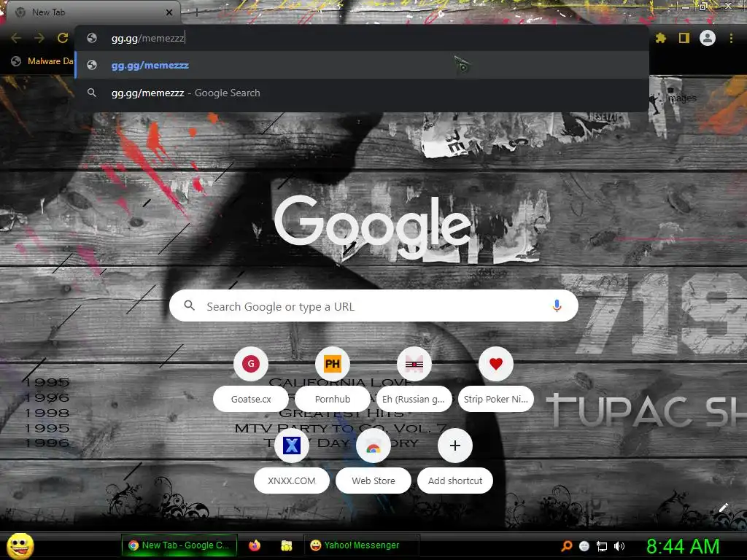
Task: Open the Malware Da bookmark
Action: (x=43, y=61)
